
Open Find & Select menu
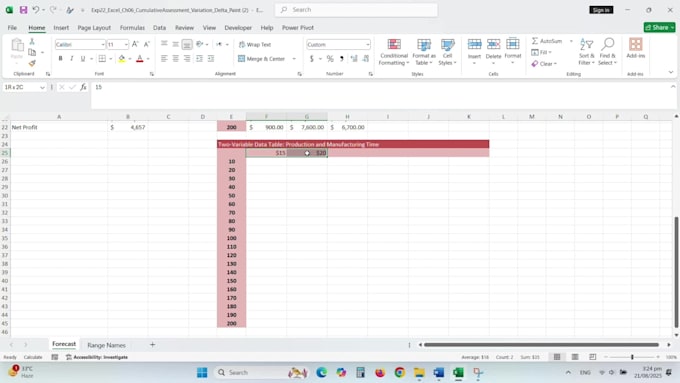pyautogui.click(x=607, y=52)
